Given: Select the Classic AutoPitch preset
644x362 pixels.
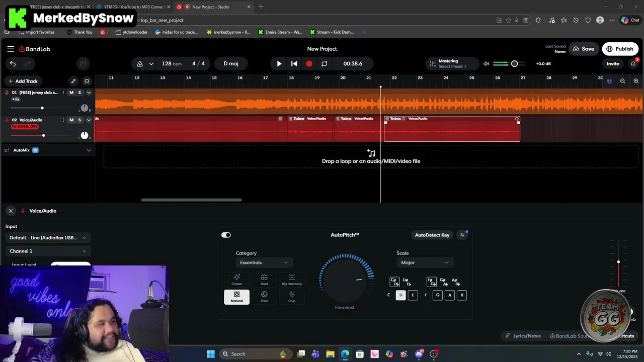Looking at the screenshot, I should (237, 280).
